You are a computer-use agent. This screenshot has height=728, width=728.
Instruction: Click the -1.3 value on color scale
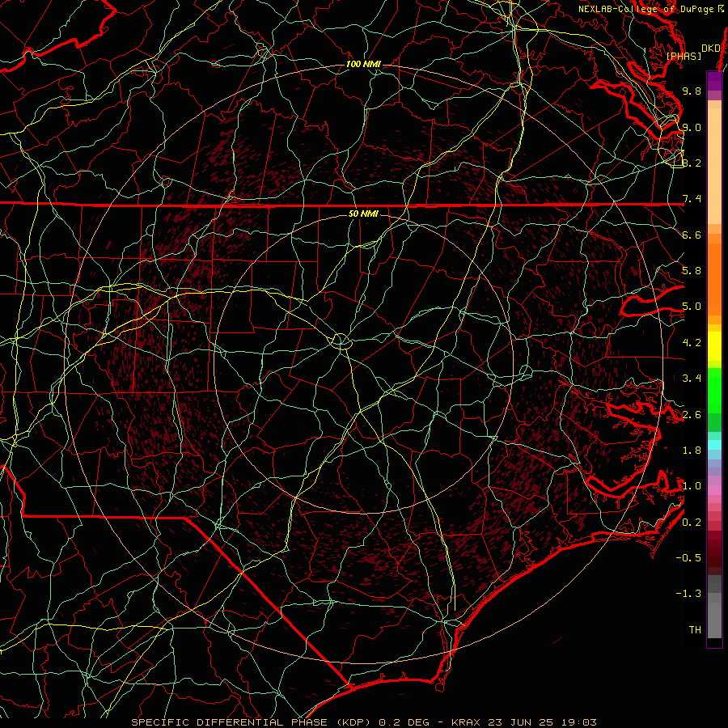click(x=688, y=594)
